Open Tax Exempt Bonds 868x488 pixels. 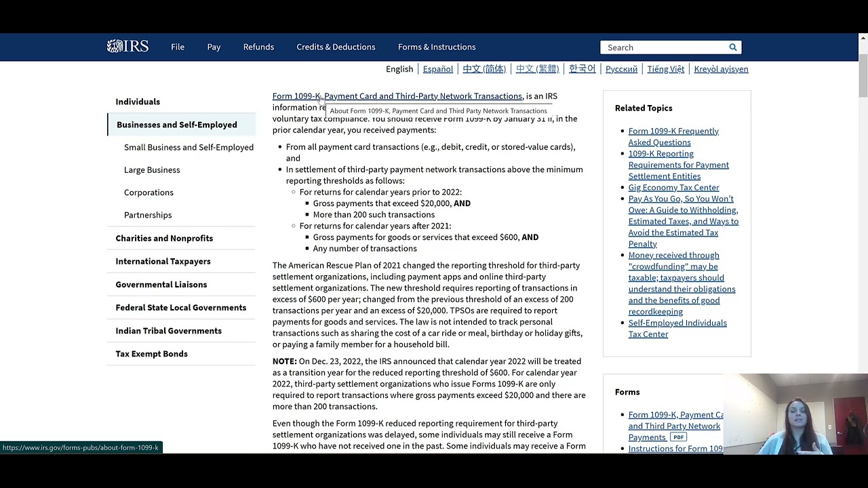pos(151,353)
